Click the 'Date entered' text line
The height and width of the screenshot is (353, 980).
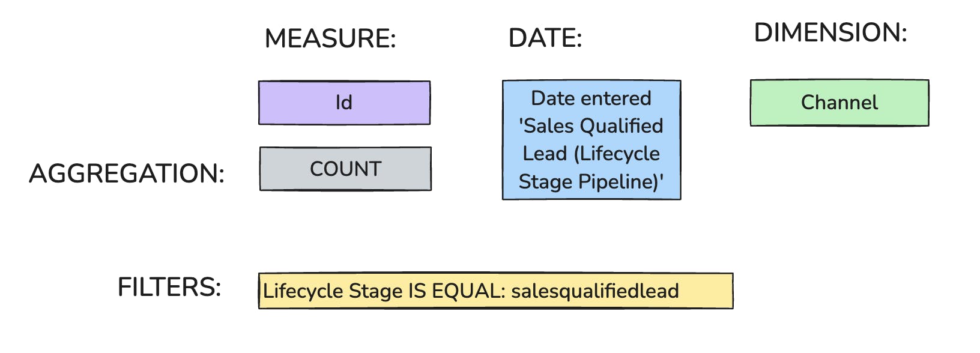pos(591,98)
